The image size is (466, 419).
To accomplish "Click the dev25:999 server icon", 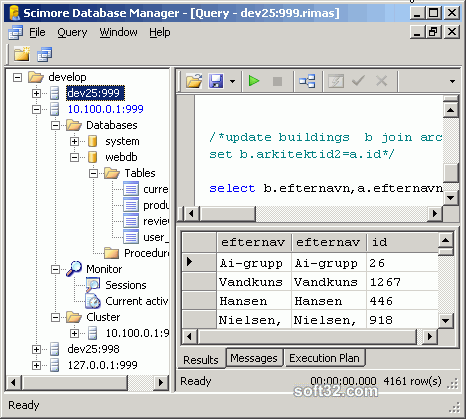I will coord(54,93).
